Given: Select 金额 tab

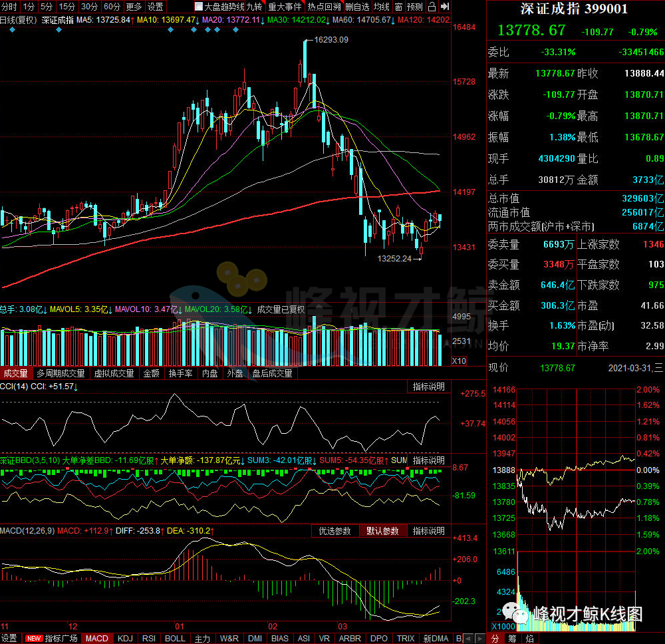Looking at the screenshot, I should click(x=152, y=373).
